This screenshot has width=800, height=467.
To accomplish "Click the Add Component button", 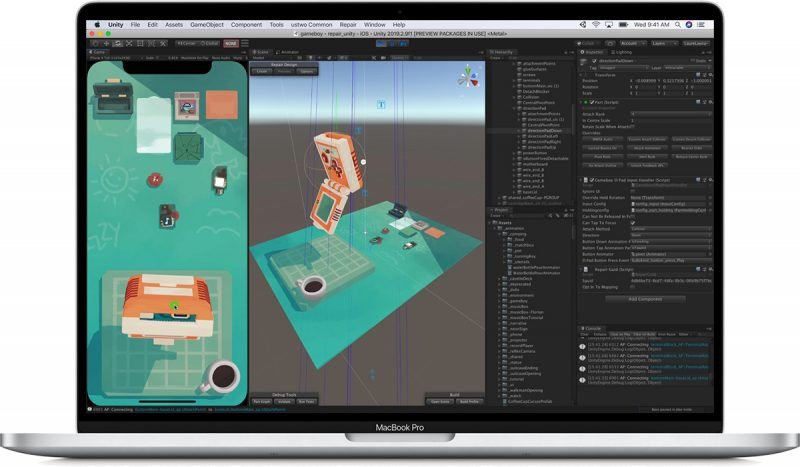I will 645,299.
